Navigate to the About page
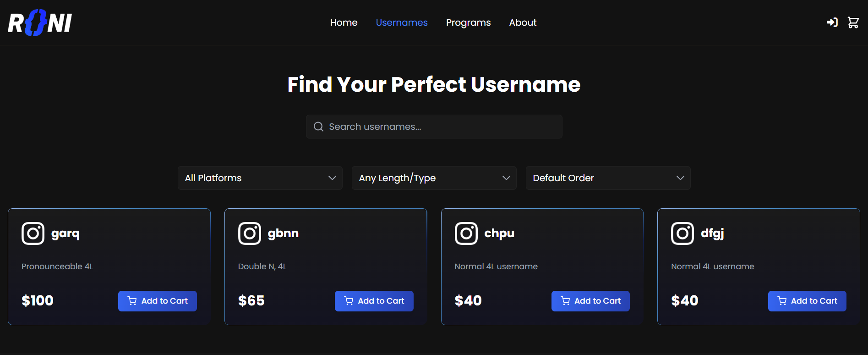Screen dimensions: 868x355 tap(523, 22)
